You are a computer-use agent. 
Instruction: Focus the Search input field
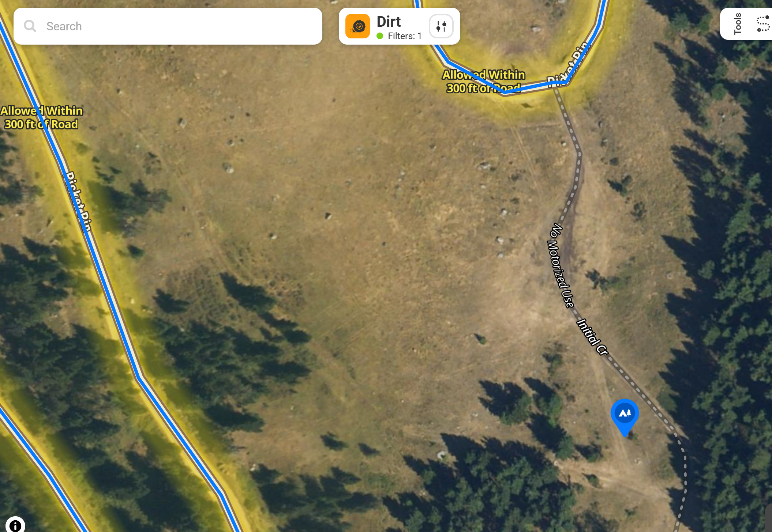click(x=168, y=26)
